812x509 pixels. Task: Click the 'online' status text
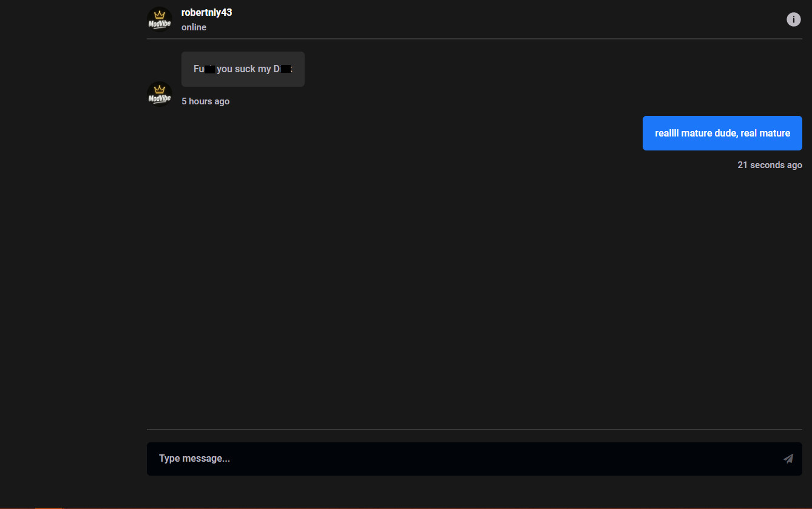click(x=194, y=27)
